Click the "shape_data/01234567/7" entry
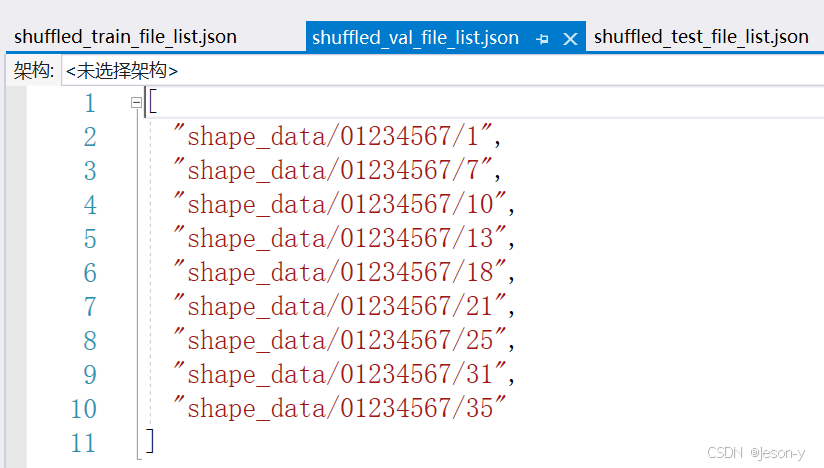 click(x=335, y=171)
